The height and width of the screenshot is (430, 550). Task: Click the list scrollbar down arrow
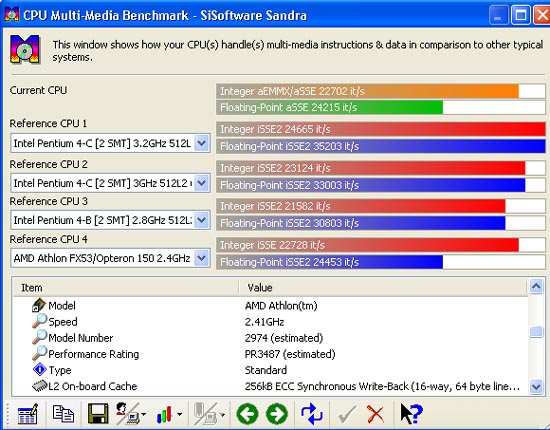[x=536, y=387]
